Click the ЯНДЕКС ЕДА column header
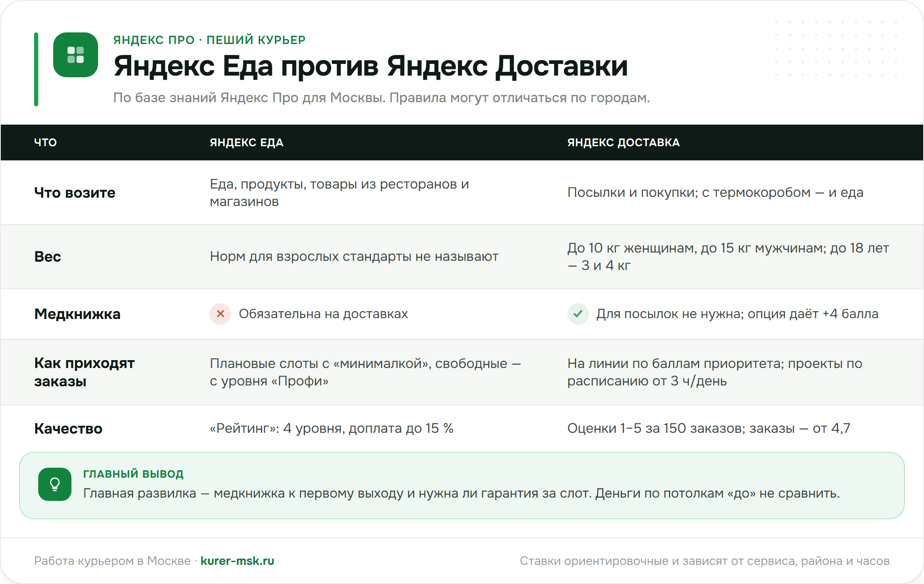 (246, 142)
